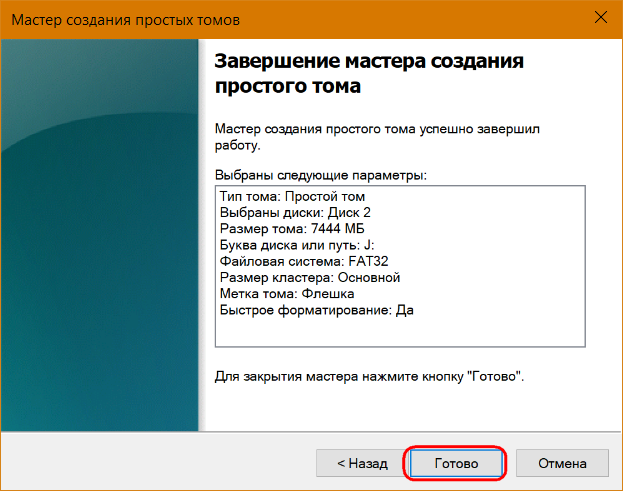Click the text 'Для закрытия мастера нажмите кнопку'
Screen dimensions: 623x491
click(339, 376)
